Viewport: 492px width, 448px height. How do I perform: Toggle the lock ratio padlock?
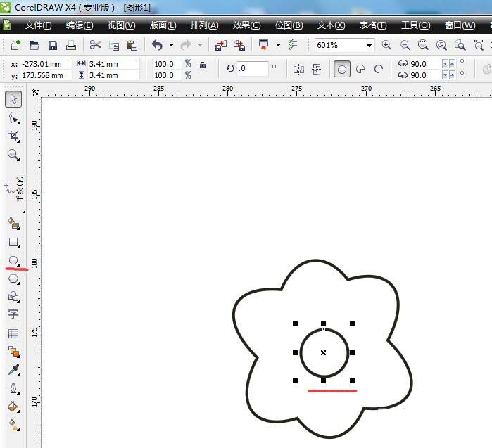[x=203, y=65]
